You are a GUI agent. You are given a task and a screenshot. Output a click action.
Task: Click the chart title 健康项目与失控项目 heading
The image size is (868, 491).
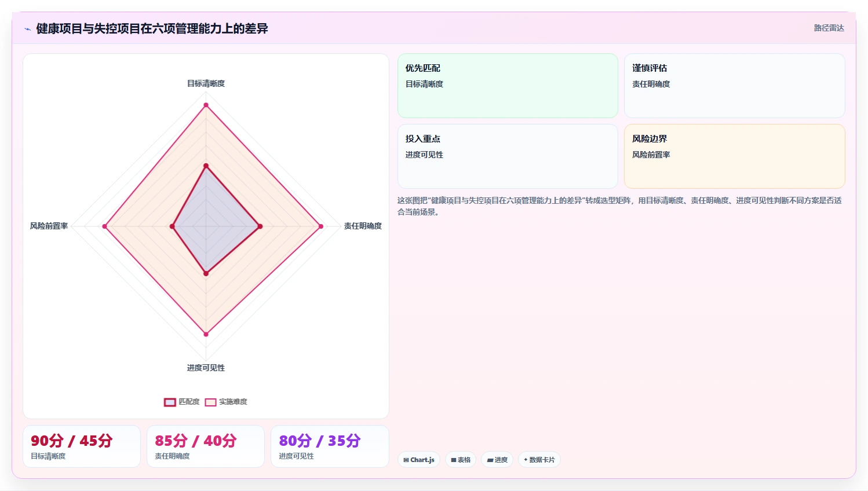[152, 28]
